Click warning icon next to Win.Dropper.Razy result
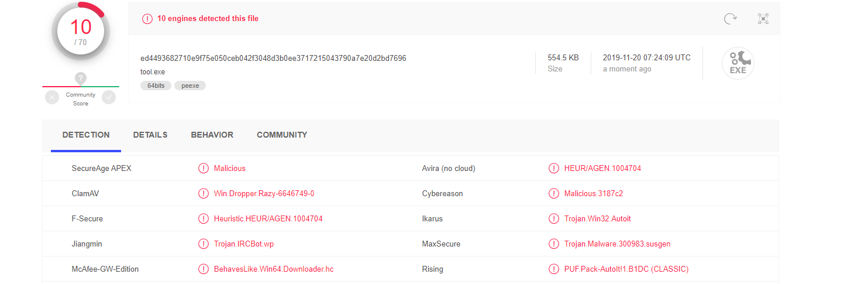The height and width of the screenshot is (284, 868). [204, 193]
